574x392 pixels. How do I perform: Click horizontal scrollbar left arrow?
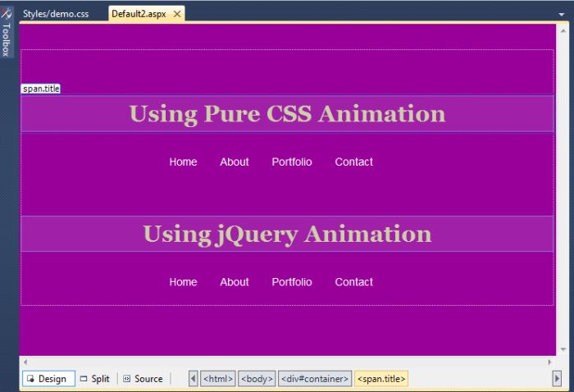click(x=25, y=362)
